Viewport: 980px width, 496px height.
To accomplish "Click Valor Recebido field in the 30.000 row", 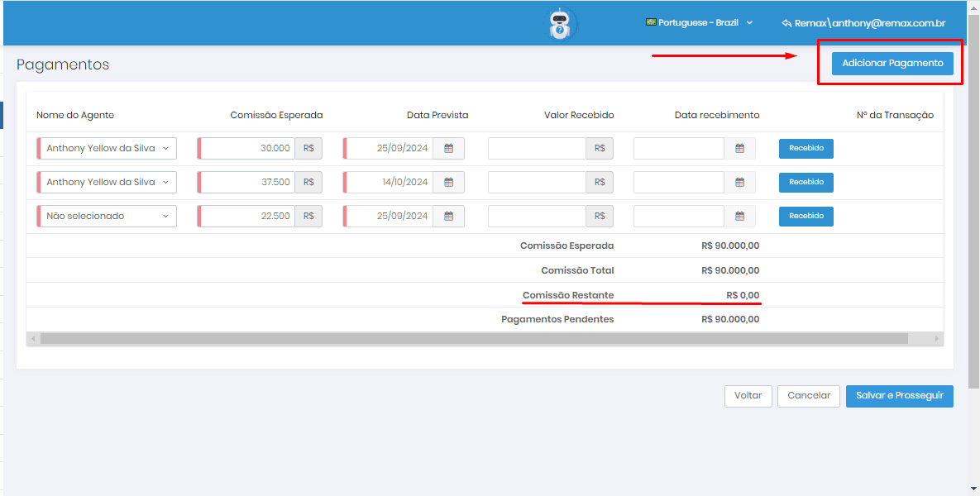I will (537, 149).
